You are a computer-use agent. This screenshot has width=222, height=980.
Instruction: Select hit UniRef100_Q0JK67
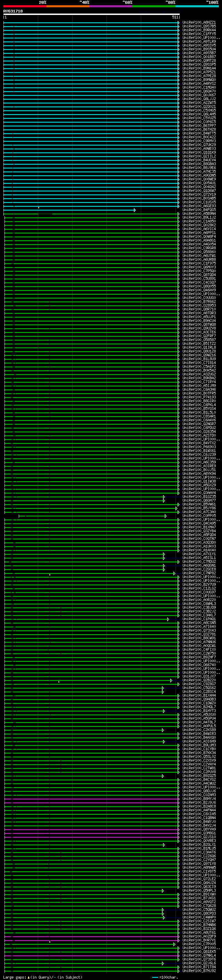pos(199,95)
